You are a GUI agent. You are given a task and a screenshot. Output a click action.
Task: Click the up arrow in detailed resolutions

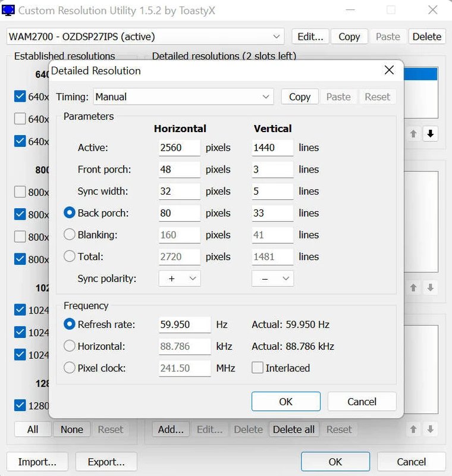413,134
